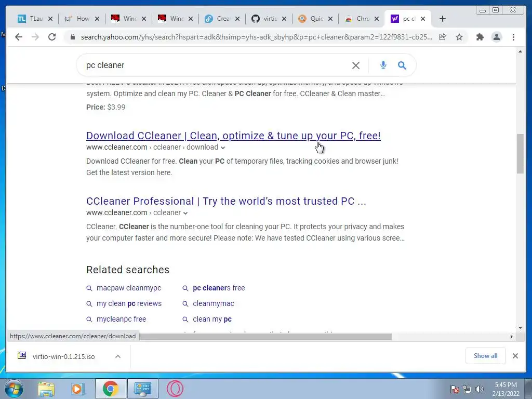The height and width of the screenshot is (399, 532).
Task: Submit search with magnifier icon
Action: point(402,65)
